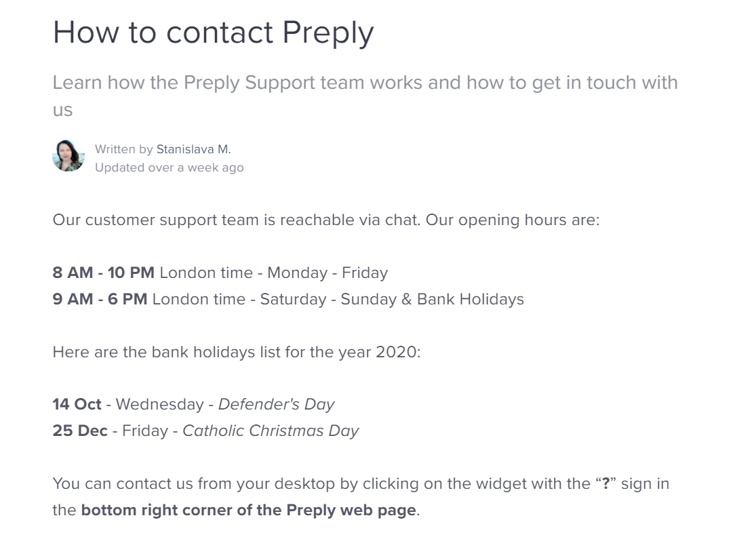Click the italic Catholic Christmas Day text
The width and height of the screenshot is (756, 537).
coord(271,431)
